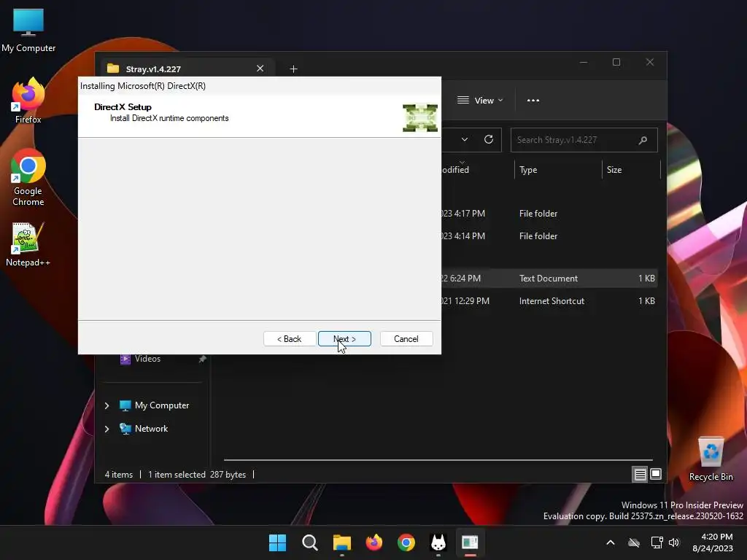This screenshot has width=747, height=560.
Task: Click the cloud sync tray icon
Action: [634, 542]
